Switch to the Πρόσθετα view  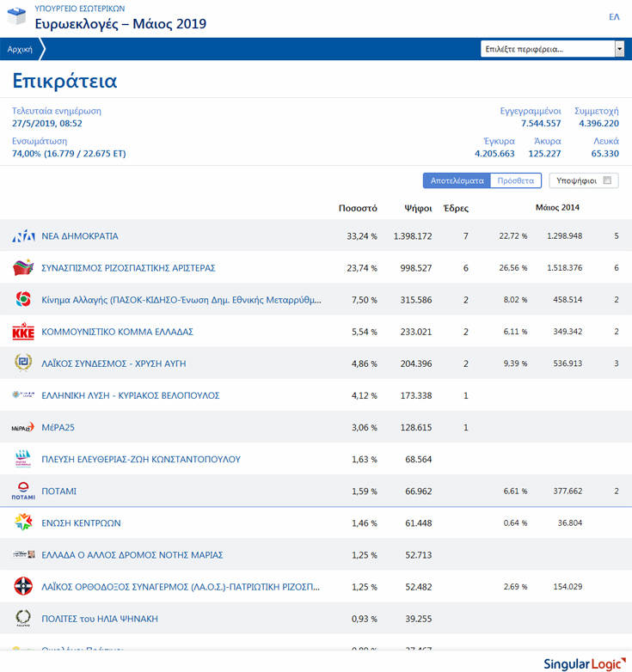point(515,180)
